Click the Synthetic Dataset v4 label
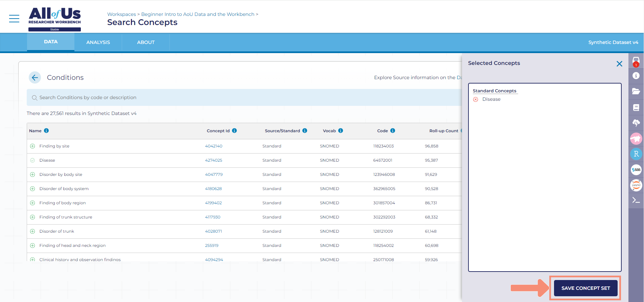Image resolution: width=644 pixels, height=302 pixels. [613, 42]
